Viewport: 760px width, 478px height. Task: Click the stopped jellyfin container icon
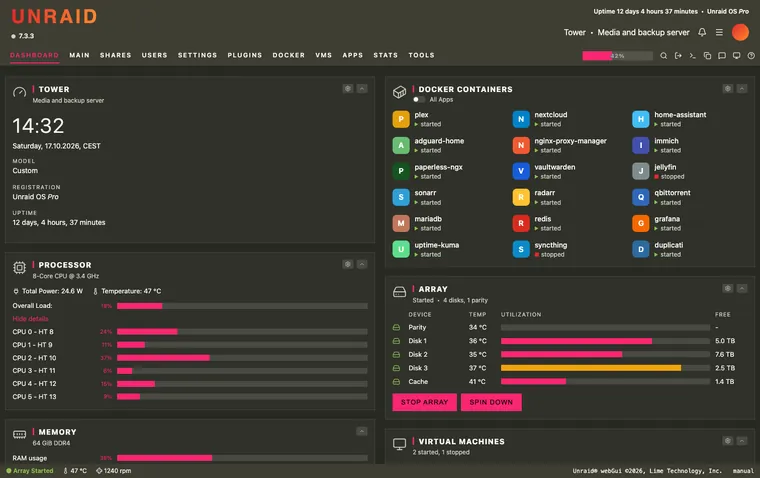[x=641, y=171]
